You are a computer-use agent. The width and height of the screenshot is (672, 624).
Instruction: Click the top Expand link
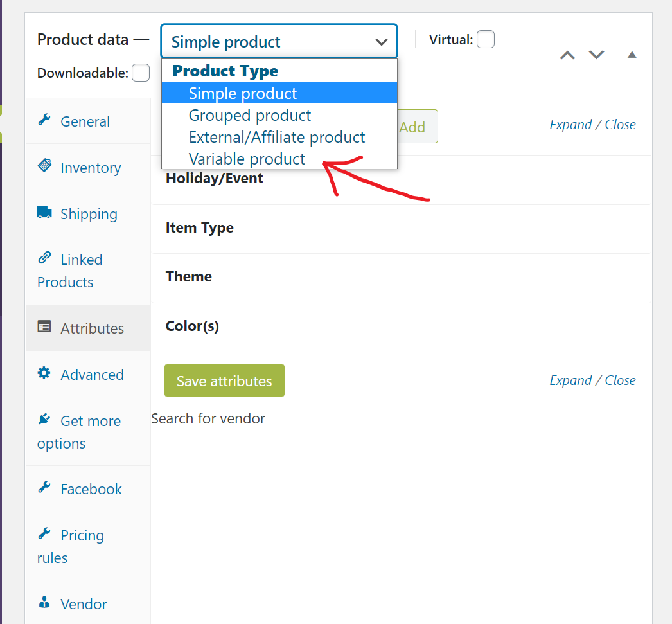(x=570, y=125)
